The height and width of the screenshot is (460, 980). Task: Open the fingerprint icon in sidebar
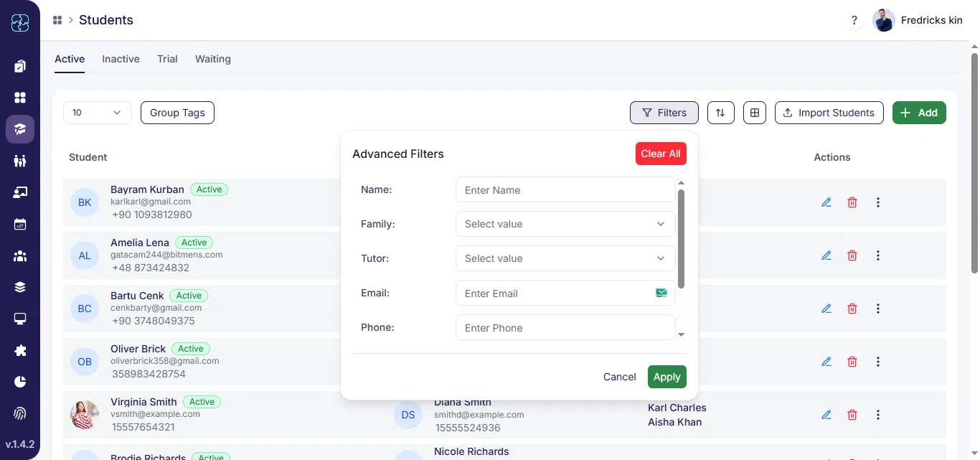tap(20, 413)
